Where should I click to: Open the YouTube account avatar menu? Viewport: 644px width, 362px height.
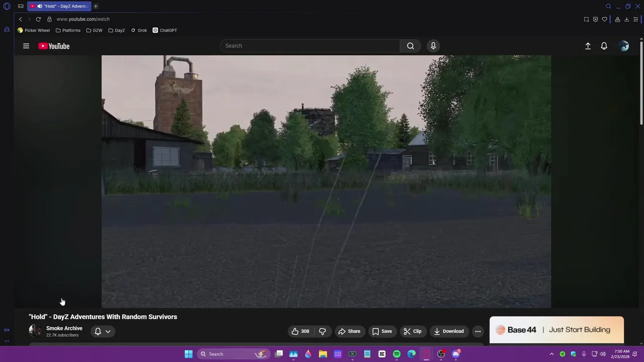624,46
